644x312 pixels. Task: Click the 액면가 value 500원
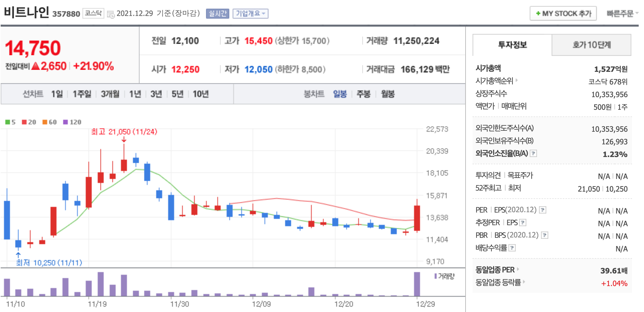pos(602,107)
